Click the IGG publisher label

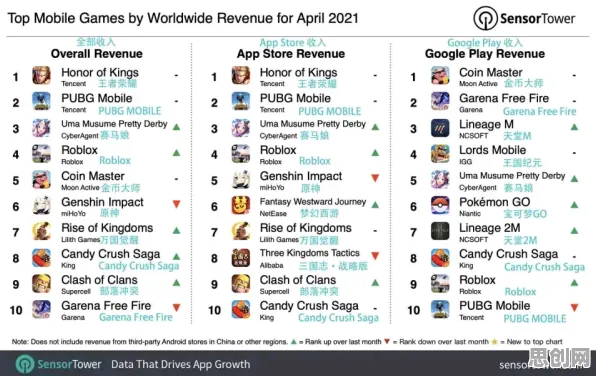466,162
